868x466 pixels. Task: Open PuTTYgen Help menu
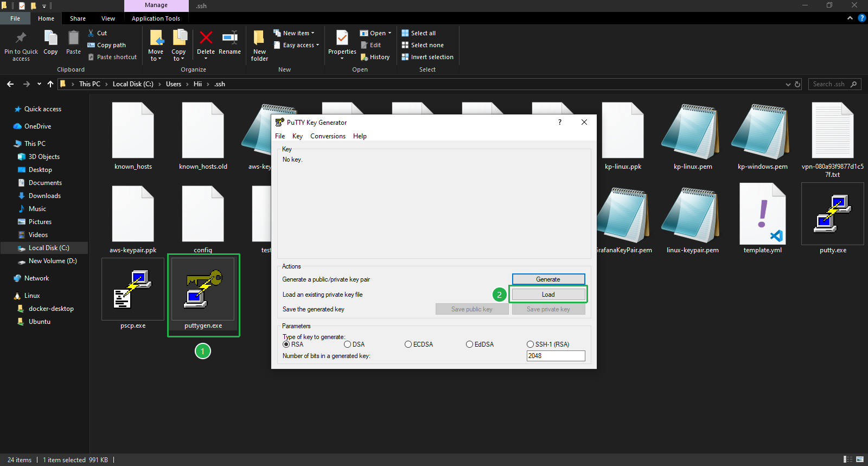click(x=360, y=136)
